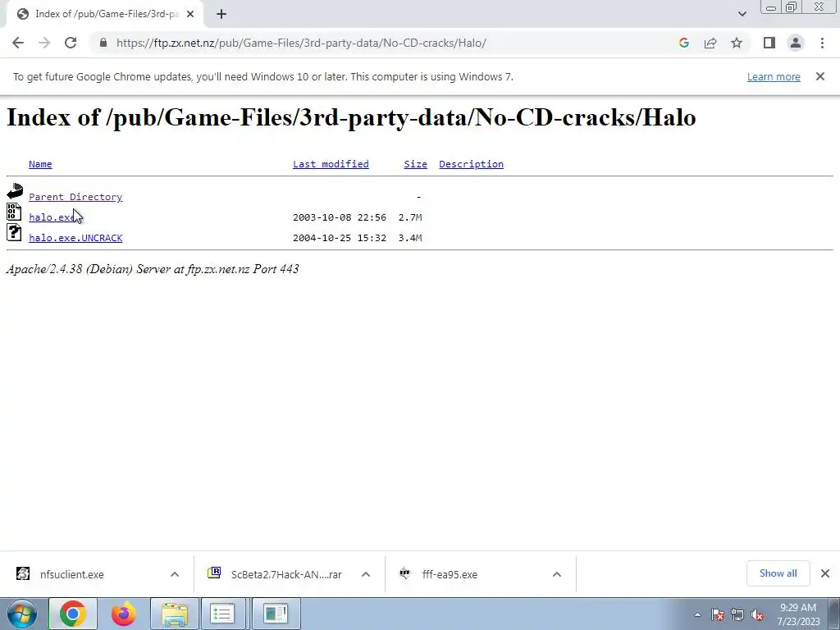The height and width of the screenshot is (630, 840).
Task: Switch to Chrome in the taskbar
Action: [73, 614]
